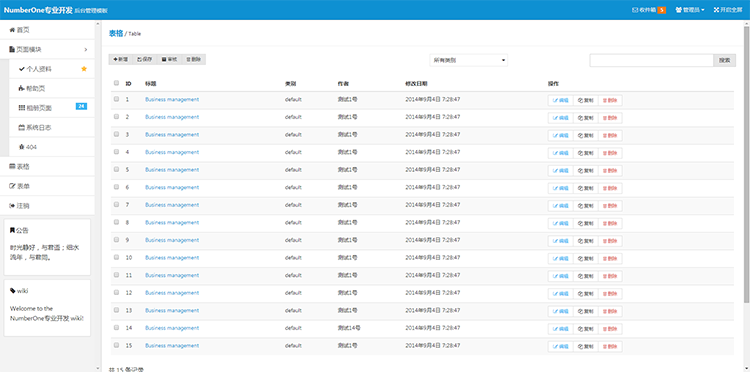Click the red 删除 icon for row 3
Image resolution: width=750 pixels, height=372 pixels.
point(605,136)
